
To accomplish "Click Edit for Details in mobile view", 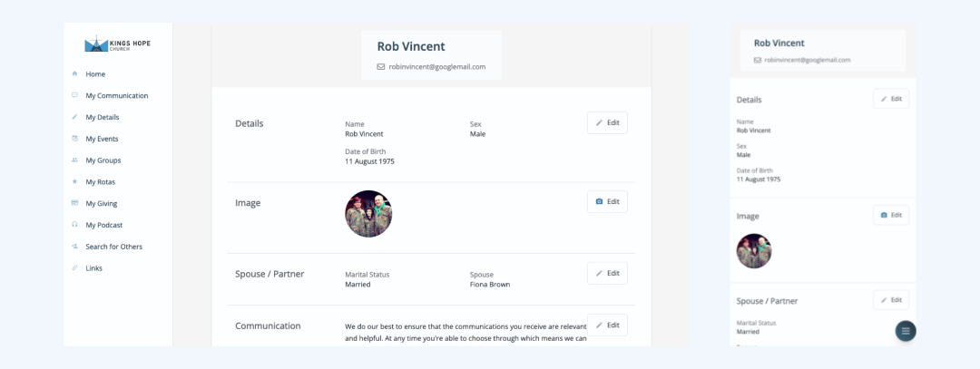I will point(891,99).
